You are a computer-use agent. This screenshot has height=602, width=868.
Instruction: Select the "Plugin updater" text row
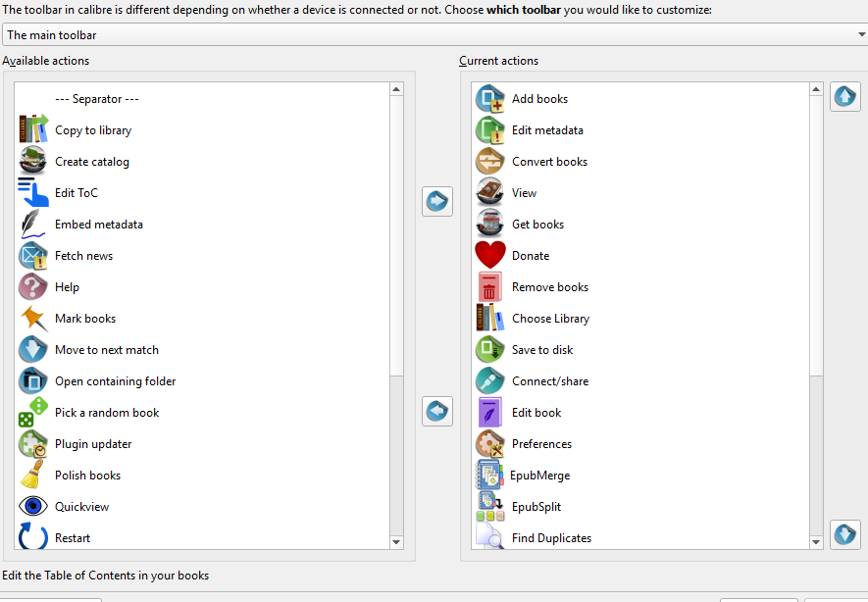93,444
